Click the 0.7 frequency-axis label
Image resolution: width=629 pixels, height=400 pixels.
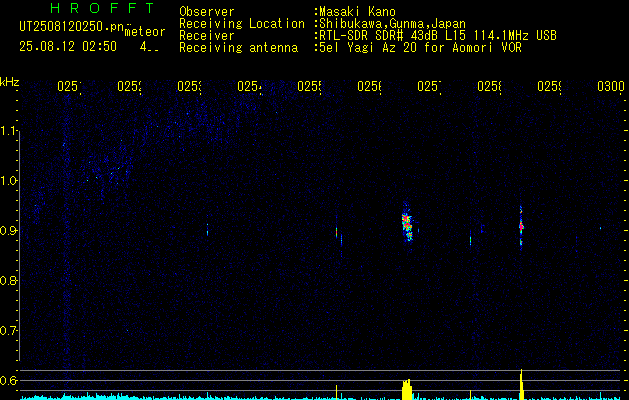tap(9, 331)
